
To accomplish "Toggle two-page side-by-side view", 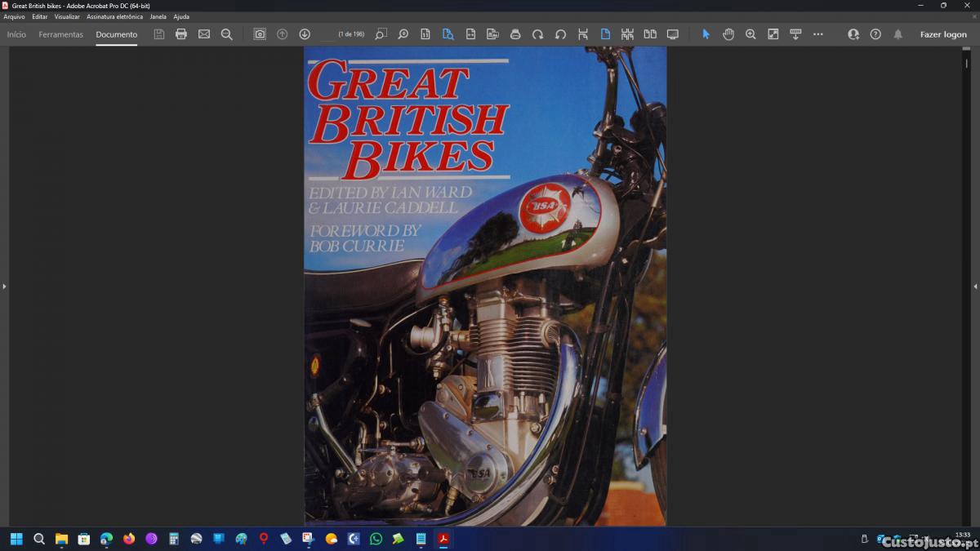I will (650, 34).
